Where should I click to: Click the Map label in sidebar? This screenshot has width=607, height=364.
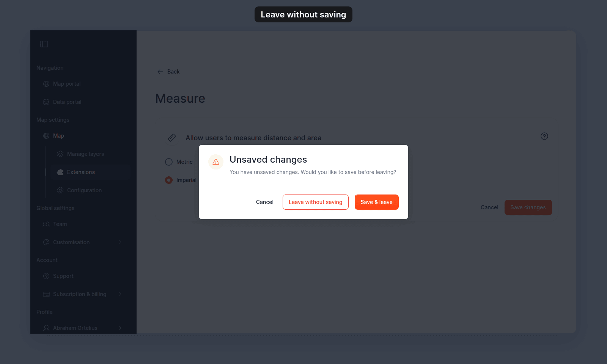coord(58,136)
